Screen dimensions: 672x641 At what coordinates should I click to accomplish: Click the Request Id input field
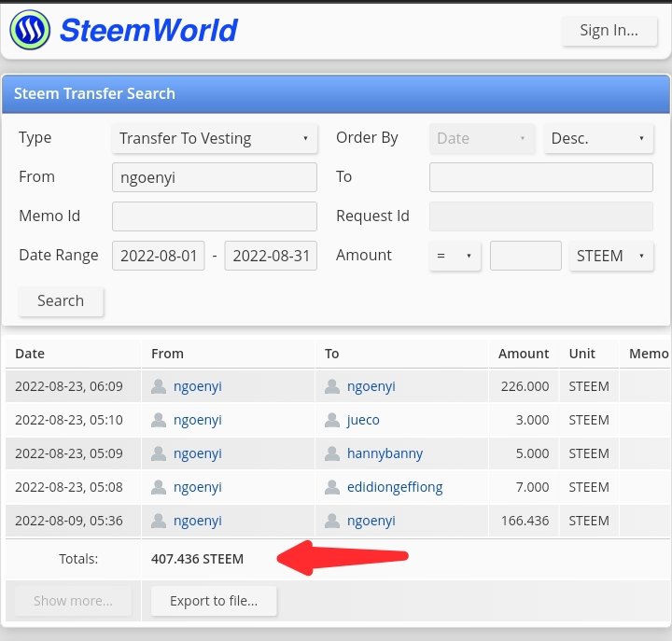[x=541, y=216]
